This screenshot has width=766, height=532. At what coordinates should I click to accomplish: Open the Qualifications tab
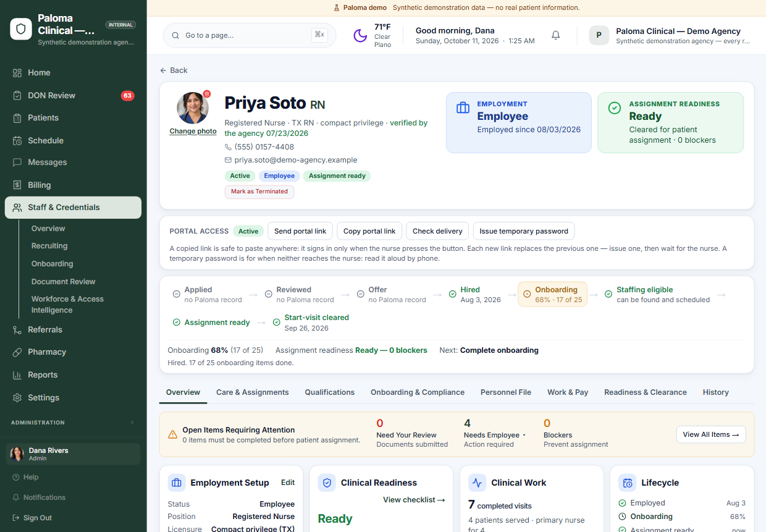330,392
